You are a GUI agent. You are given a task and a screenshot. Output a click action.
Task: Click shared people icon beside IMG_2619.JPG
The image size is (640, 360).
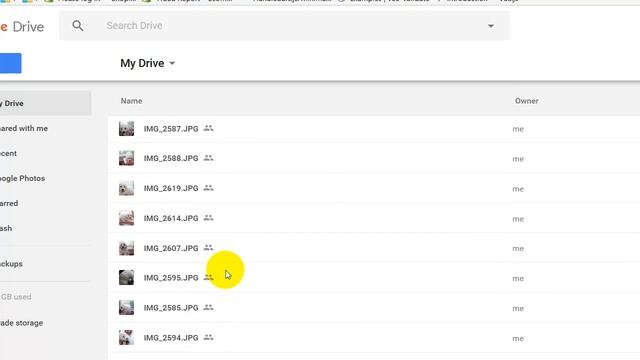point(208,188)
